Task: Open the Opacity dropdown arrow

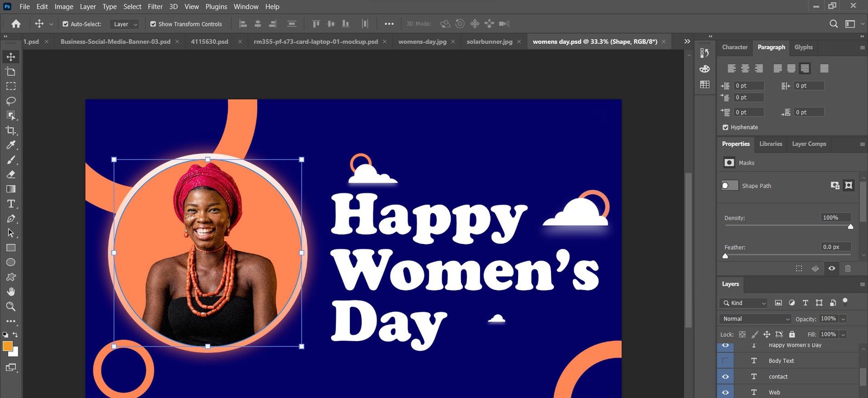Action: click(843, 319)
